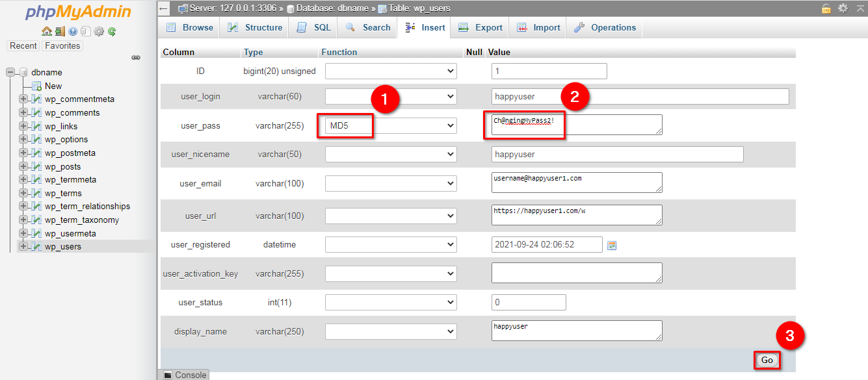Screen dimensions: 868x380
Task: Switch to the Browse tab
Action: point(189,27)
